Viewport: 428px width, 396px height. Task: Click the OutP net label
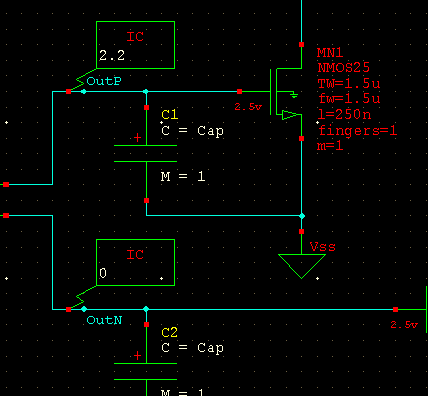click(x=104, y=81)
